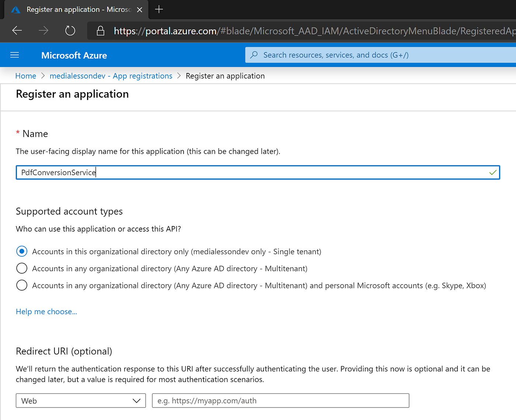Click the search magnifier in Azure search bar

[x=254, y=55]
